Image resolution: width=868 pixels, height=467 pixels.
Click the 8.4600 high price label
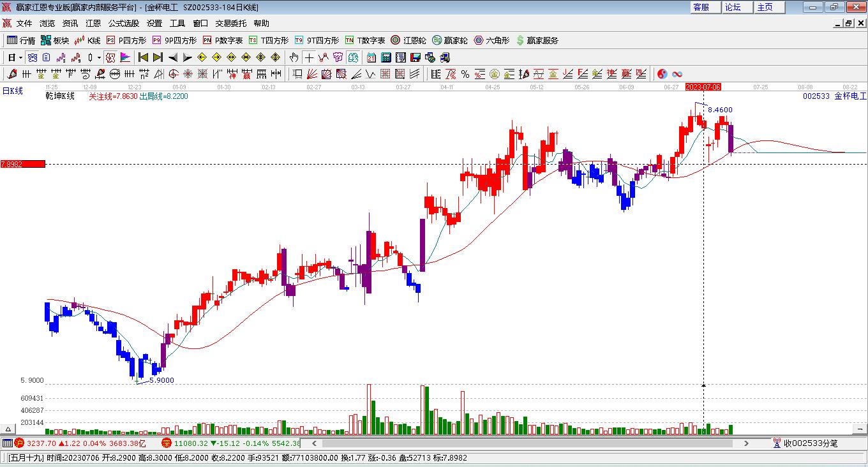[x=720, y=110]
